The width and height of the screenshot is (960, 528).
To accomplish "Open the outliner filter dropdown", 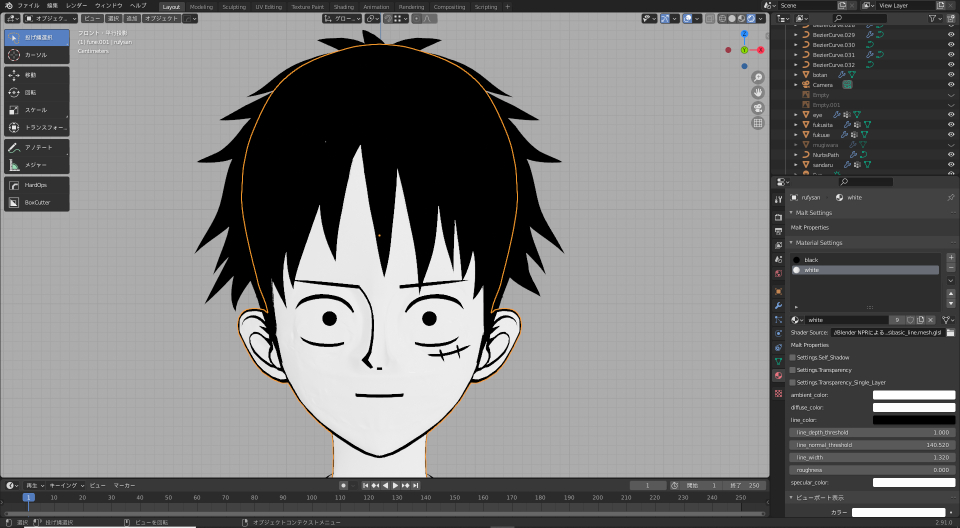I will click(x=936, y=18).
